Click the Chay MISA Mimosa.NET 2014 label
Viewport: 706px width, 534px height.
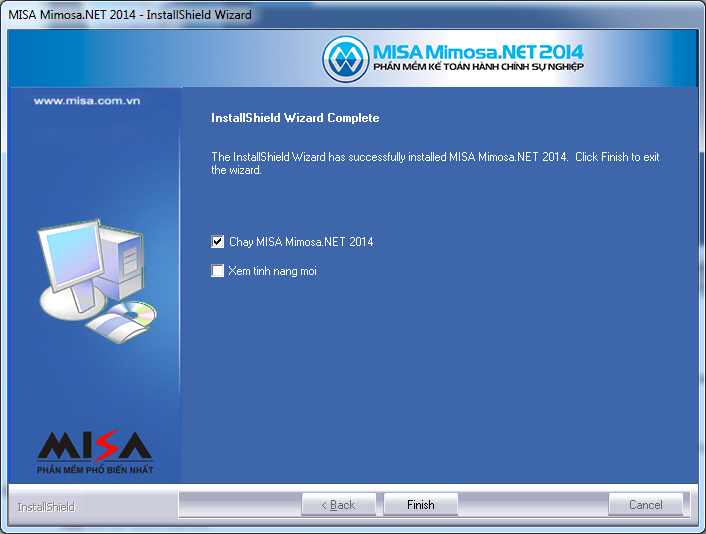tap(301, 242)
